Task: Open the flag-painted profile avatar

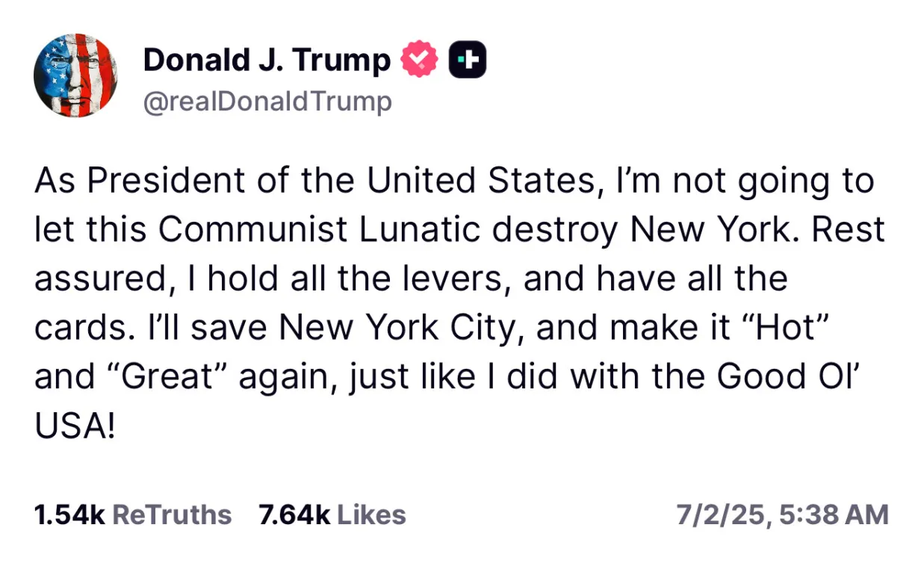Action: (x=75, y=76)
